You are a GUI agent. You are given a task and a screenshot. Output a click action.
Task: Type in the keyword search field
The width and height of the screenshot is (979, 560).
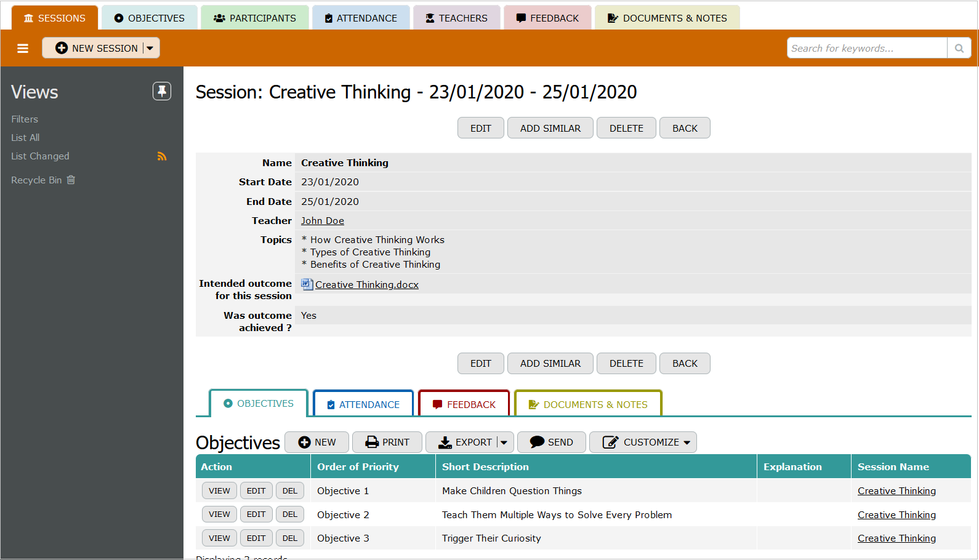pos(866,48)
